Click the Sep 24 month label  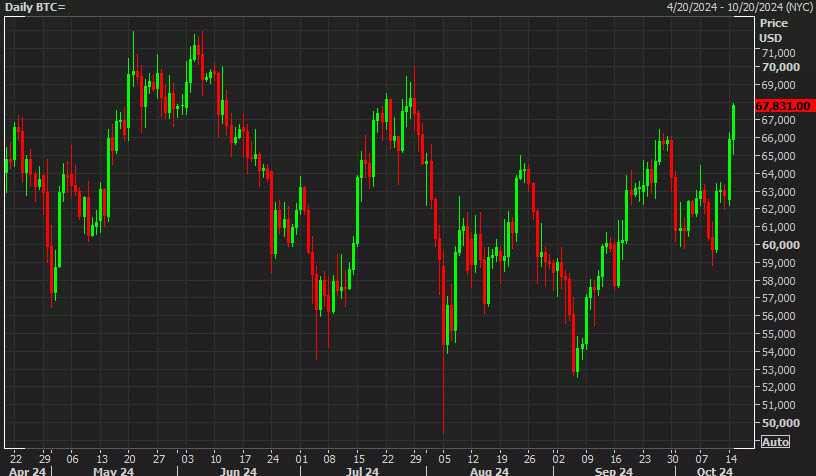tap(614, 471)
